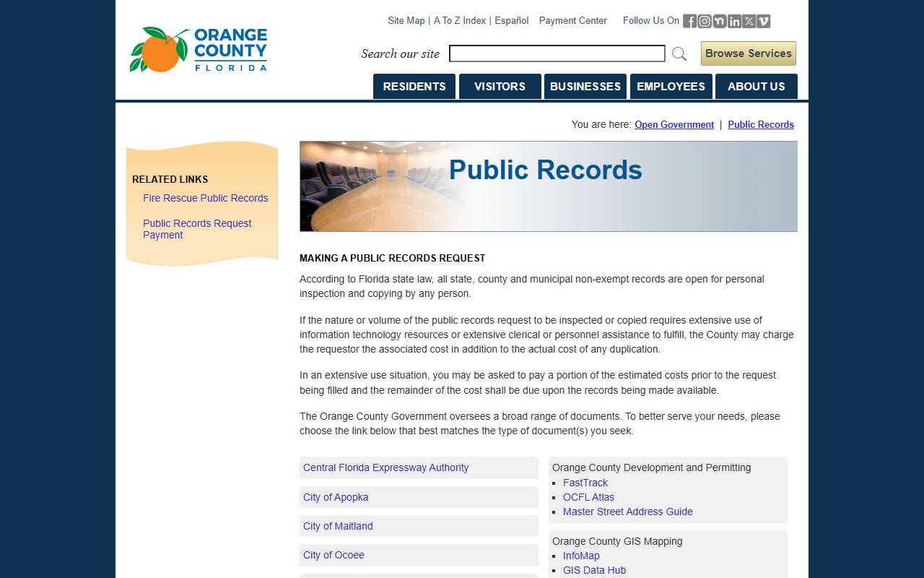Open the Businesses menu
The image size is (924, 578).
(585, 86)
